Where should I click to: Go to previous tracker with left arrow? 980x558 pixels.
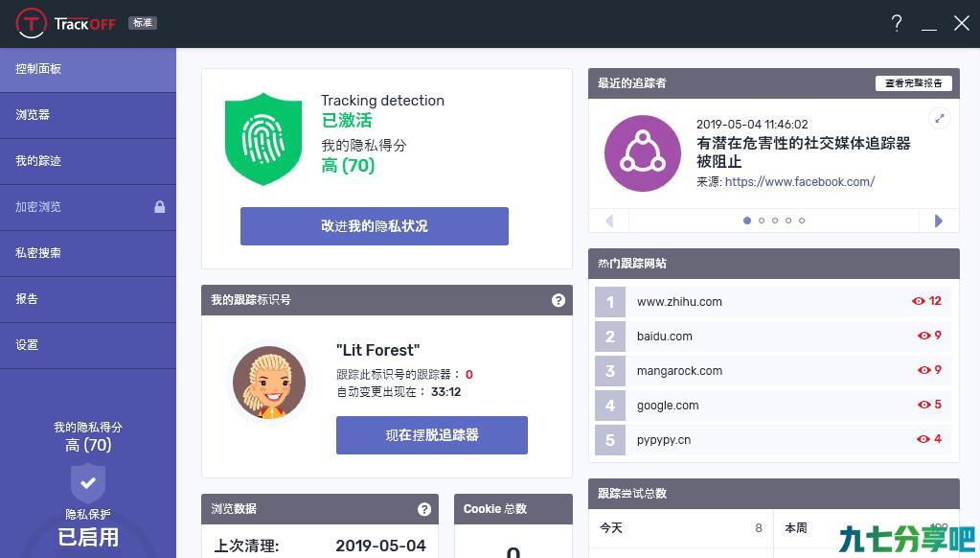(x=609, y=221)
